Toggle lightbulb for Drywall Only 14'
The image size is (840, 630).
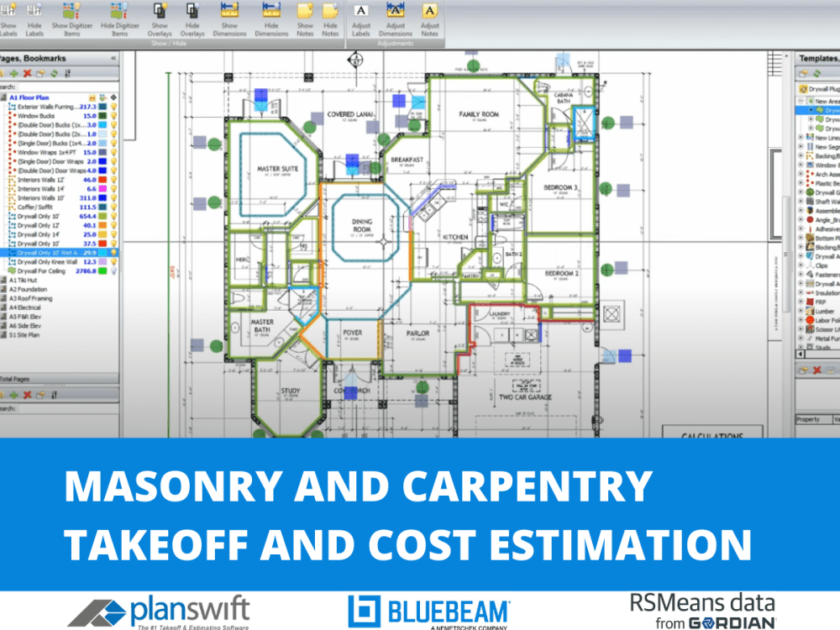point(113,234)
